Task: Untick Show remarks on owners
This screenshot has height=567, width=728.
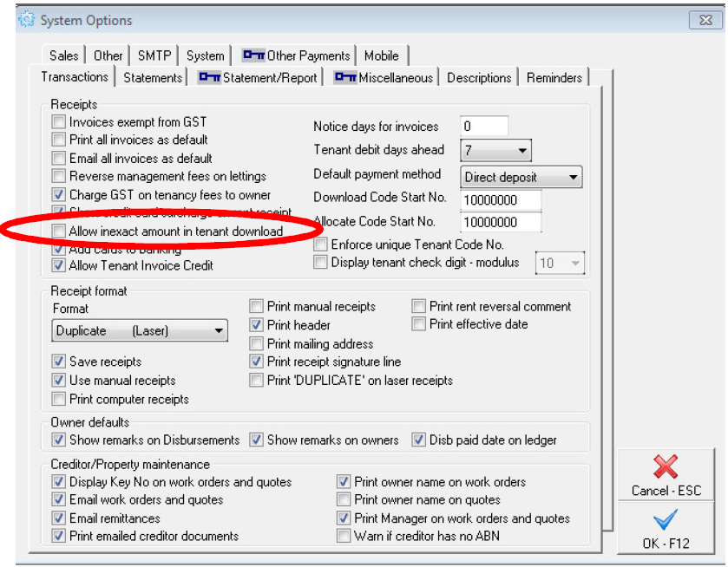Action: pyautogui.click(x=256, y=440)
